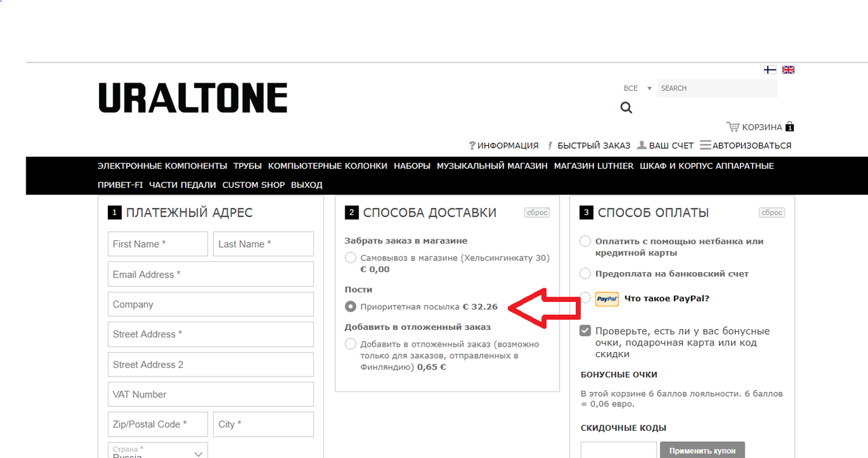Click the СПОСОБА ДОСТАВКИ heading
This screenshot has width=868, height=458.
430,212
